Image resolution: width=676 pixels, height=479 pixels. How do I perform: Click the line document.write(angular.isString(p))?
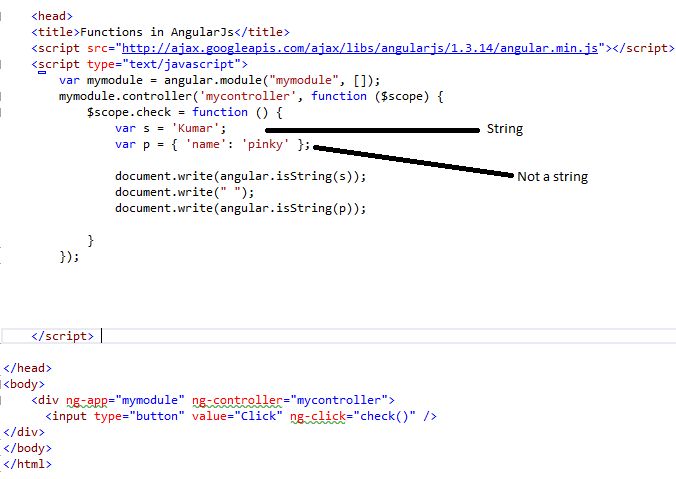point(241,208)
